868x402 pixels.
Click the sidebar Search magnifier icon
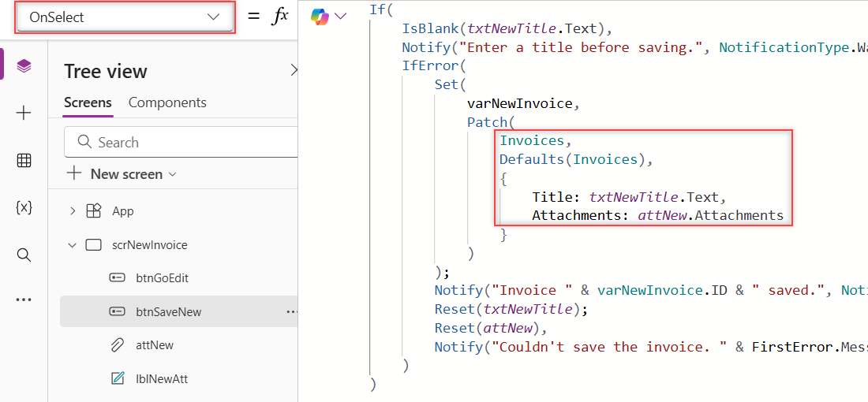click(x=24, y=255)
